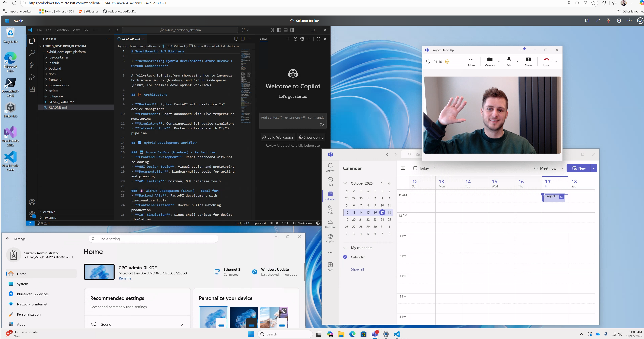Open Run and Debug panel in VS Code
Image resolution: width=644 pixels, height=339 pixels.
point(32,77)
